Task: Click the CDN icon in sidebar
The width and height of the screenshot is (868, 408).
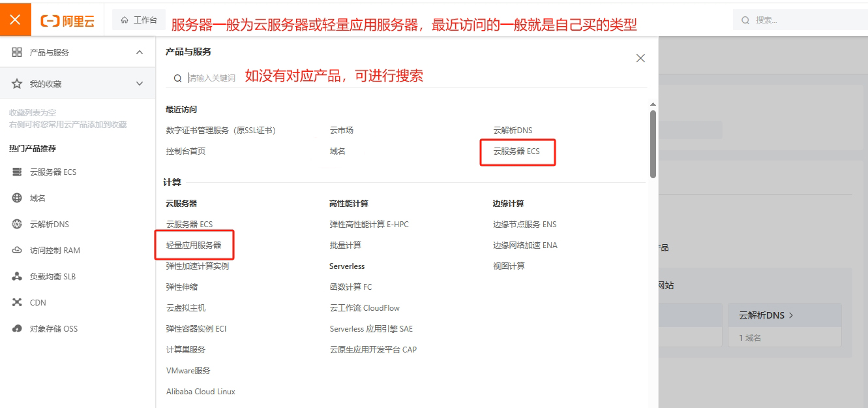Action: (x=17, y=303)
